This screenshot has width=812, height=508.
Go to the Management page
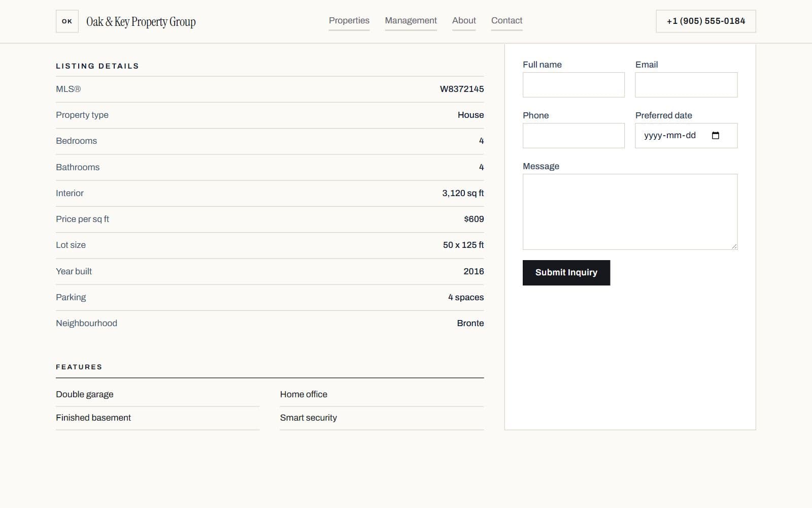tap(411, 21)
